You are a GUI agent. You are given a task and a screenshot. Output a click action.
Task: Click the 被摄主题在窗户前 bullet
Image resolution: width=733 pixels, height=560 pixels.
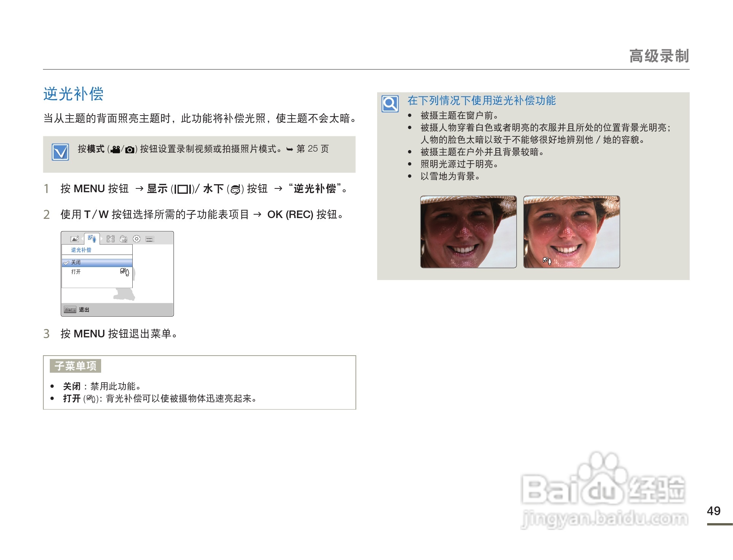point(459,115)
